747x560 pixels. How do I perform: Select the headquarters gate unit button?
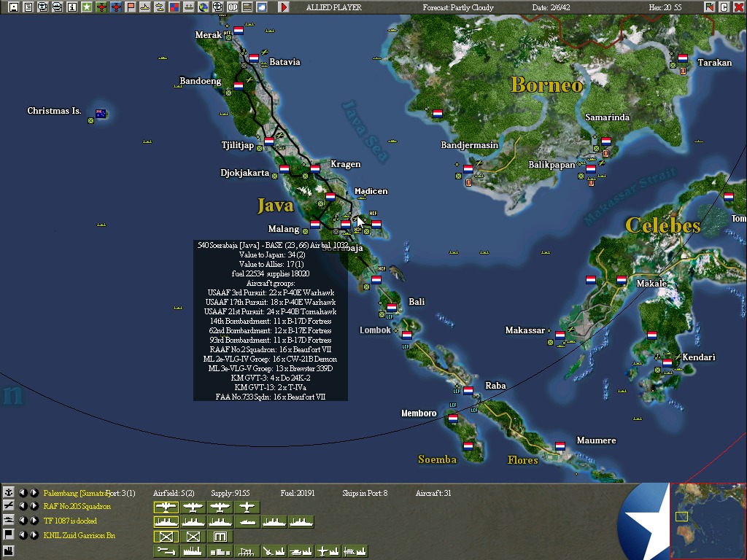tap(220, 537)
